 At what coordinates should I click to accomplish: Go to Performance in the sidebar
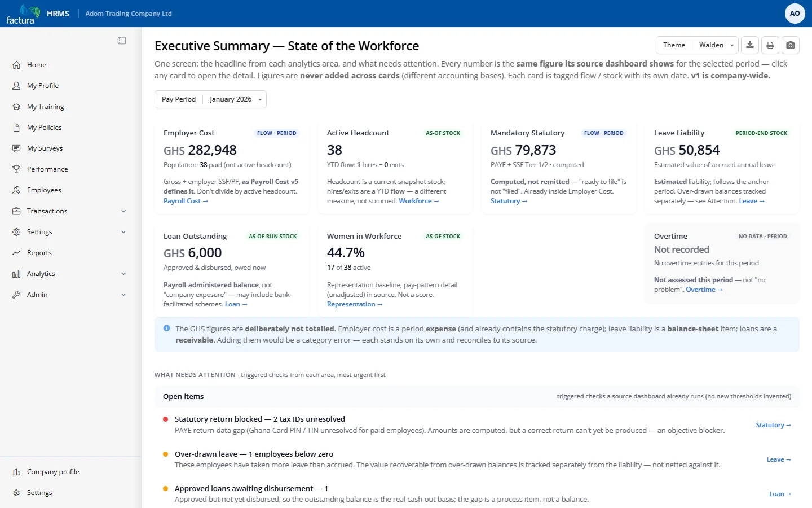[47, 169]
